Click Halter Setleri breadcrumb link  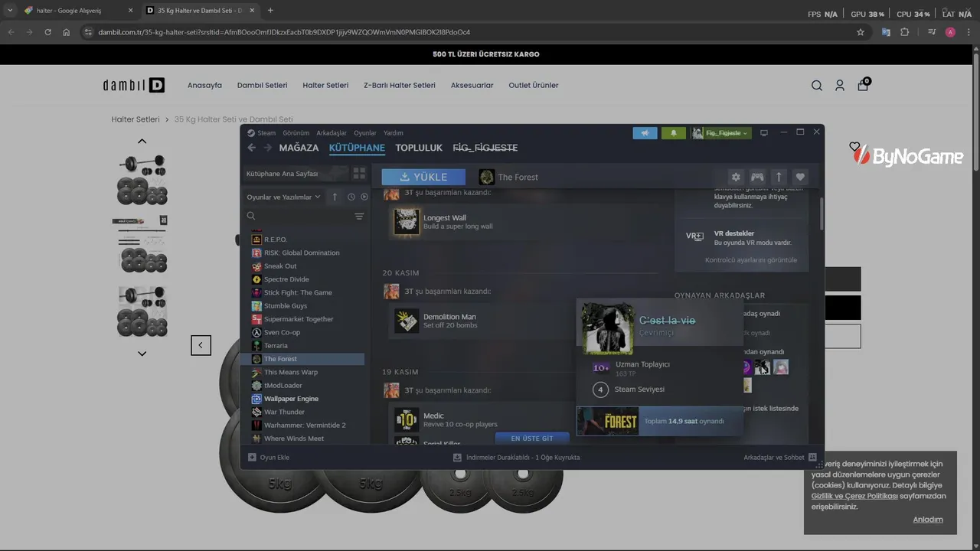tap(136, 119)
